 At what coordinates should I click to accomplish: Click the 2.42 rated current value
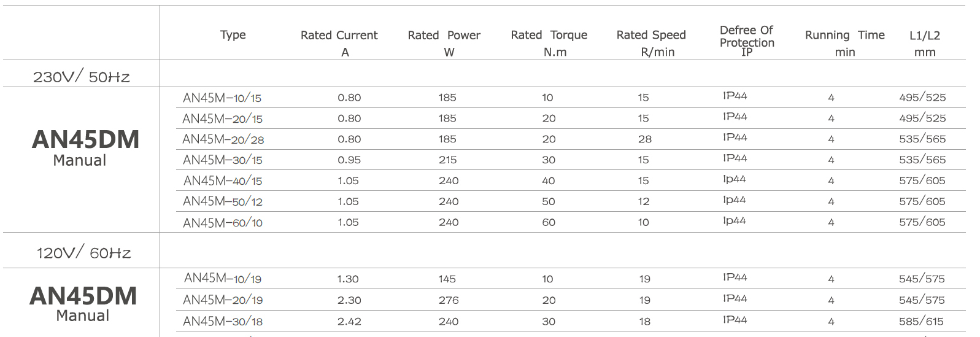[349, 321]
